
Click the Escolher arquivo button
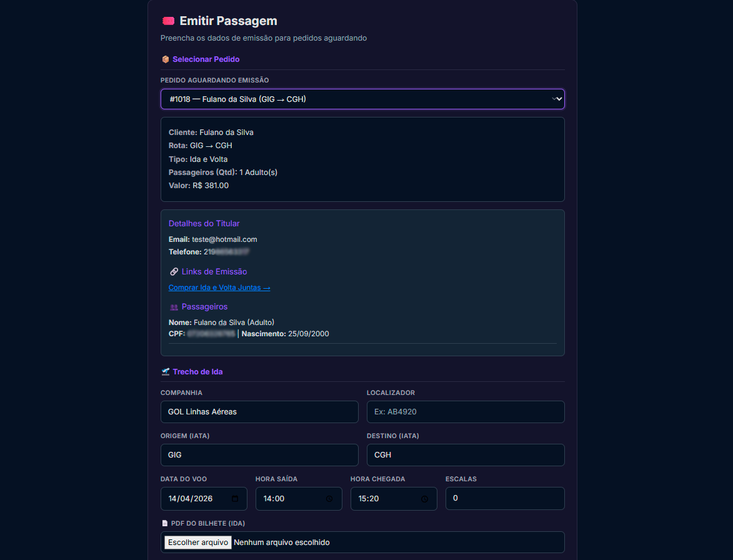[x=198, y=542]
